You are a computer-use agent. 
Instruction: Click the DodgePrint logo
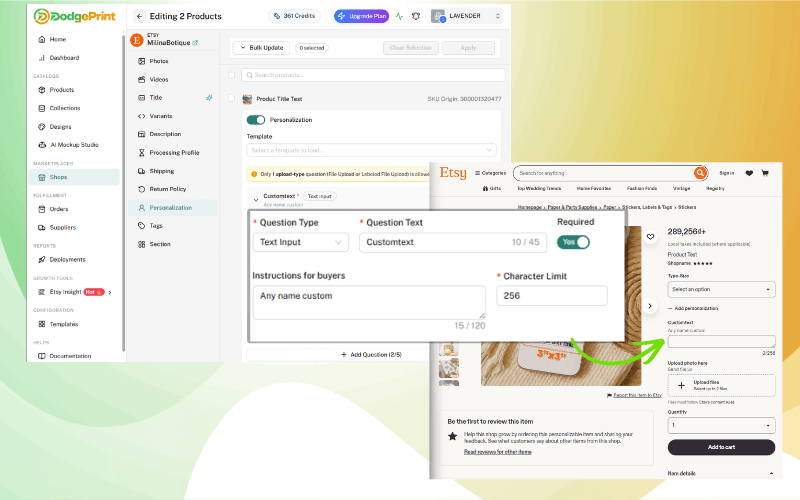[74, 16]
